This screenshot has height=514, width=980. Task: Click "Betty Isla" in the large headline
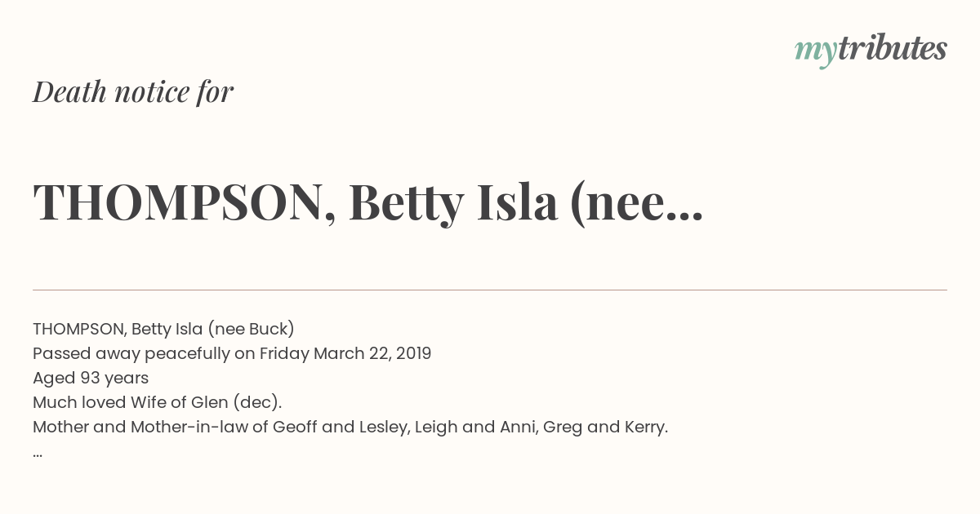click(x=453, y=204)
